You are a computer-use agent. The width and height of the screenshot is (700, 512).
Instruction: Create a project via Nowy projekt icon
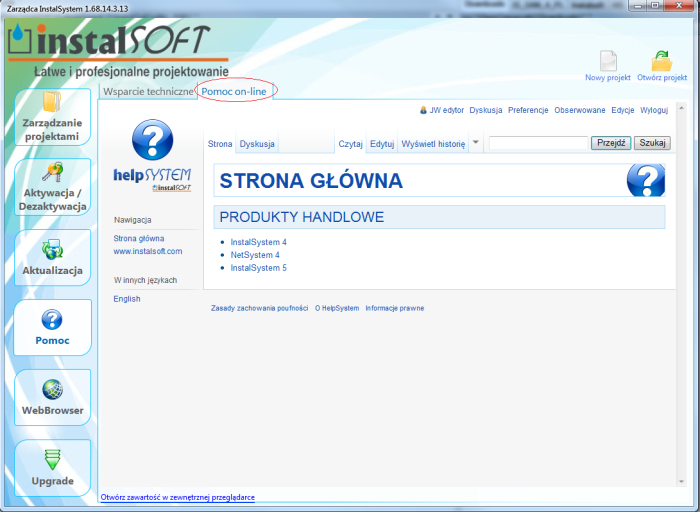tap(608, 61)
